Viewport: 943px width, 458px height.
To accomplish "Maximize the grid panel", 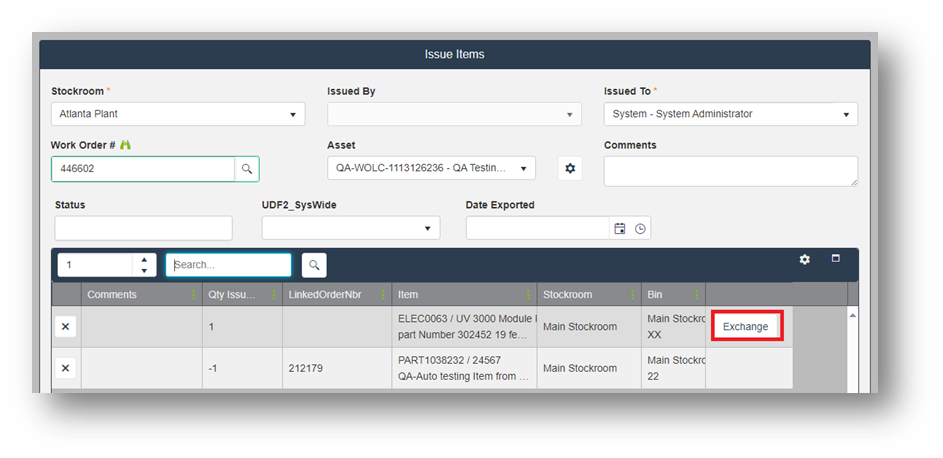I will coord(836,259).
